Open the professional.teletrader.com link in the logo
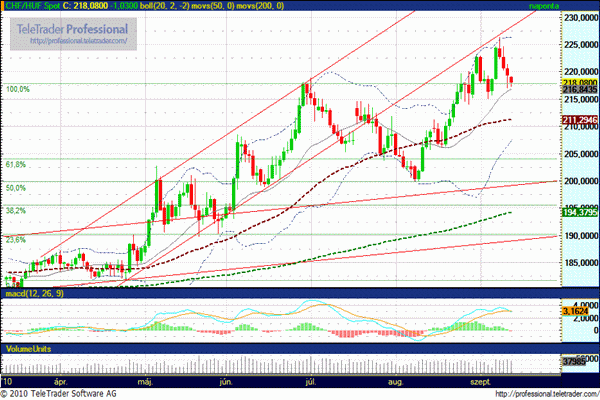This screenshot has width=600, height=400. pyautogui.click(x=76, y=43)
